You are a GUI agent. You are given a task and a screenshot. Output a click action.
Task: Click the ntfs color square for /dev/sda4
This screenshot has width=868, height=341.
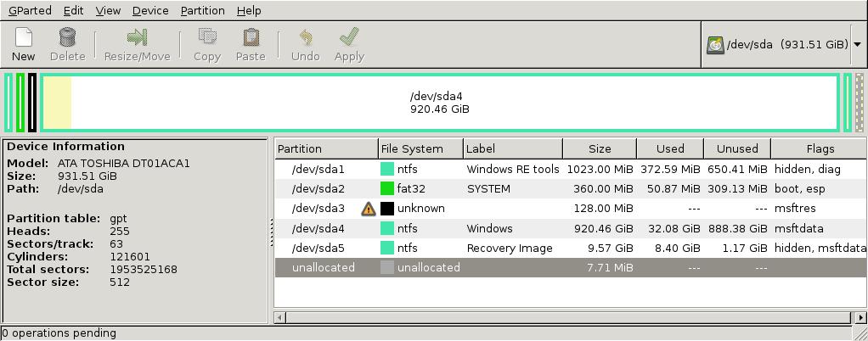coord(387,229)
